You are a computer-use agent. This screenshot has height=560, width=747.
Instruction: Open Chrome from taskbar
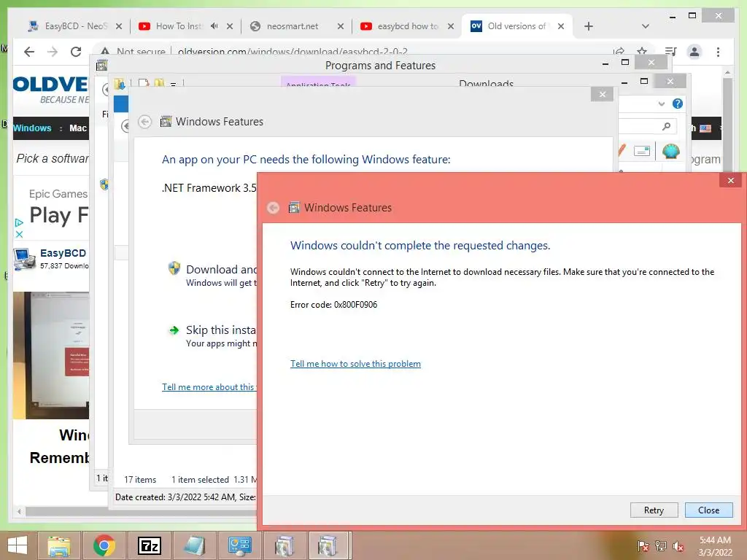tap(104, 545)
